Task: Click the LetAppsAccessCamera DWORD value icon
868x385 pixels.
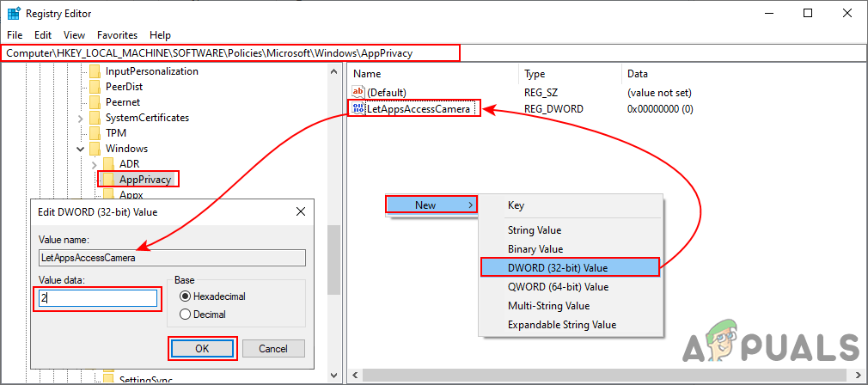Action: (358, 109)
